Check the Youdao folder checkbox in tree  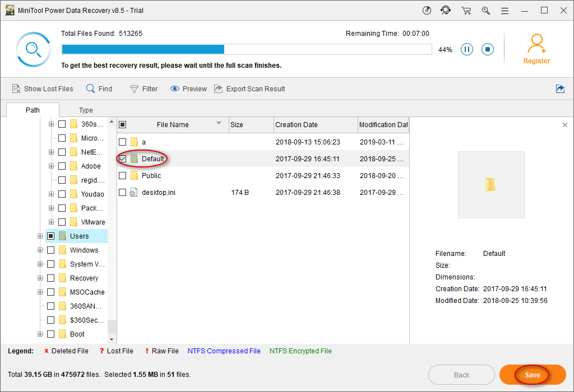click(x=62, y=194)
